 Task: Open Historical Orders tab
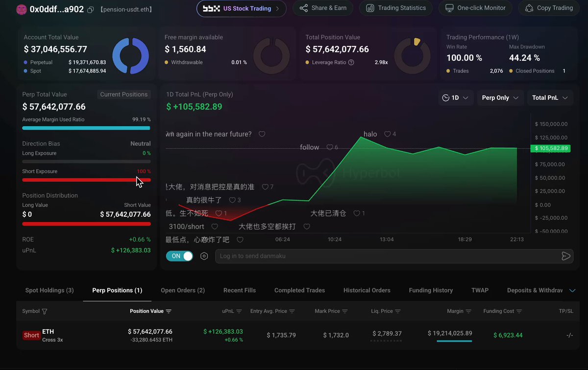click(x=367, y=290)
